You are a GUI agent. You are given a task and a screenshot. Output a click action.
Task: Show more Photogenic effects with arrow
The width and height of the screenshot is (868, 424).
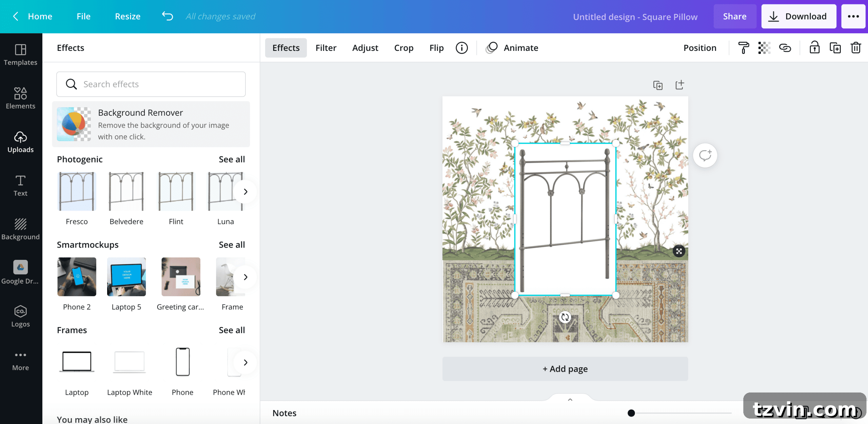[x=245, y=192]
